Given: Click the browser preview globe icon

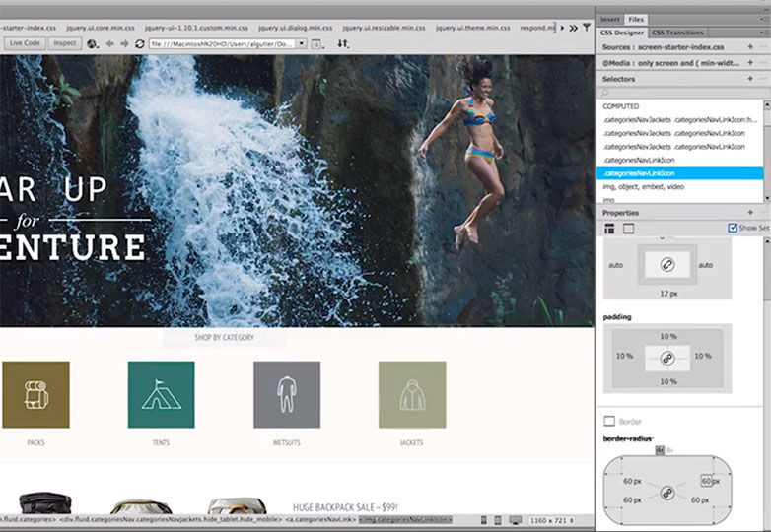Looking at the screenshot, I should (x=92, y=43).
